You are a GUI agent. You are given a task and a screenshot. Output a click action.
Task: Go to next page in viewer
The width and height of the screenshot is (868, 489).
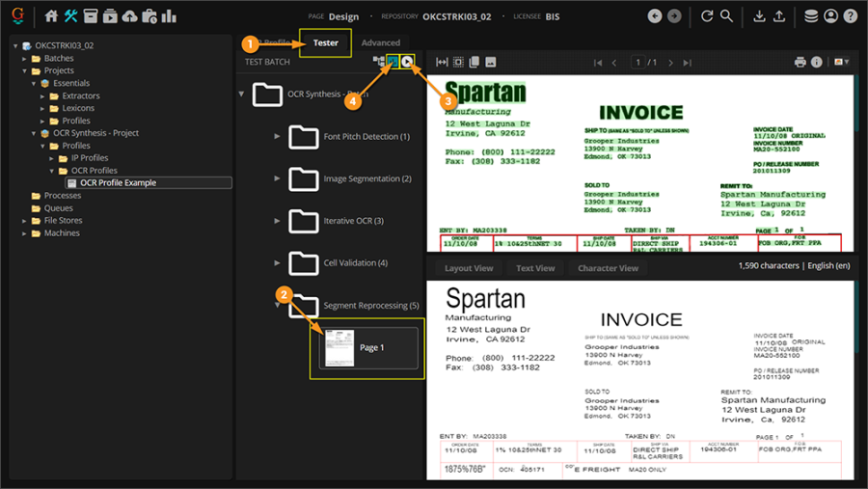(670, 63)
